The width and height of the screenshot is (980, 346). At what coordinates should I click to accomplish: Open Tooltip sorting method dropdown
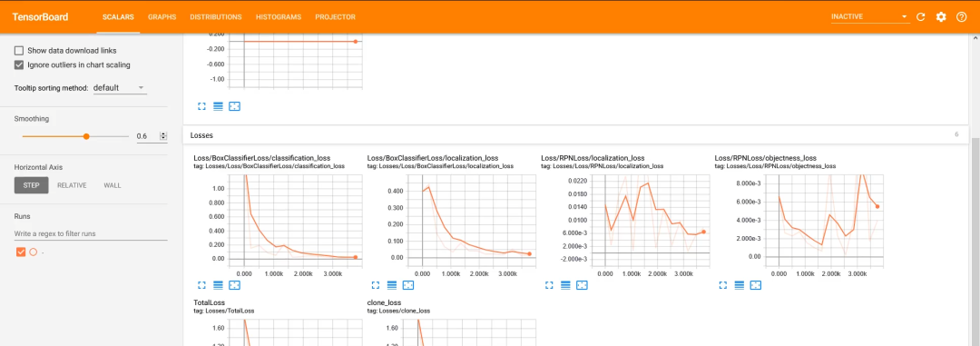point(120,88)
